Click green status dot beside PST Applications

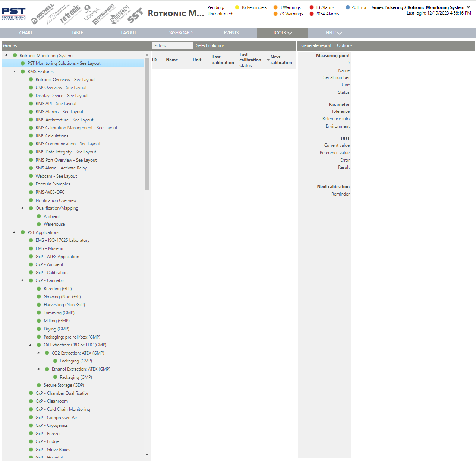point(23,232)
